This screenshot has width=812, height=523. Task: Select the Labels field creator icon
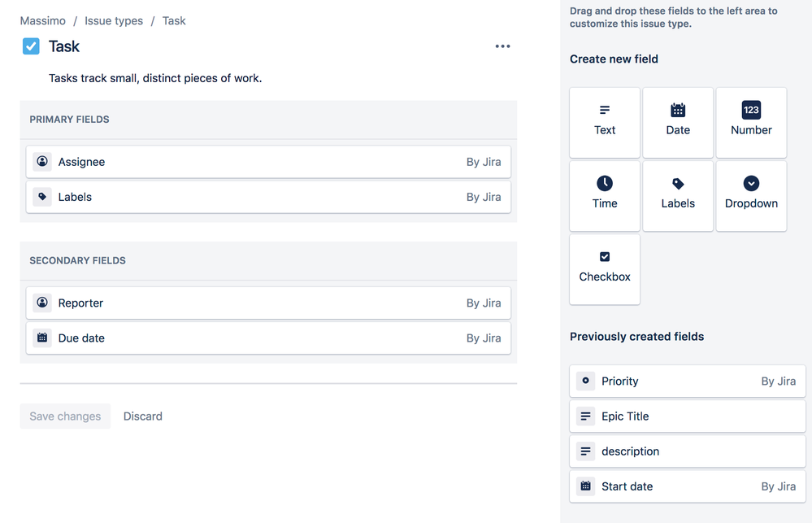678,183
